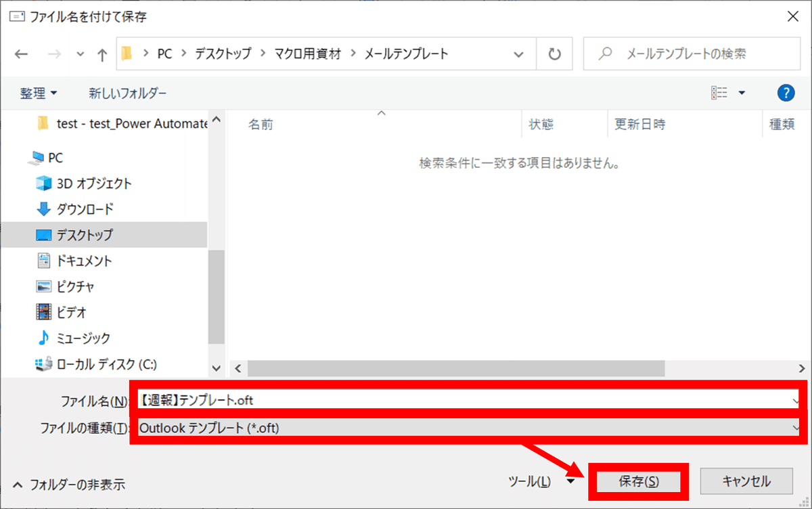This screenshot has width=812, height=509.
Task: Click the horizontal scrollbar left arrow
Action: pyautogui.click(x=238, y=368)
